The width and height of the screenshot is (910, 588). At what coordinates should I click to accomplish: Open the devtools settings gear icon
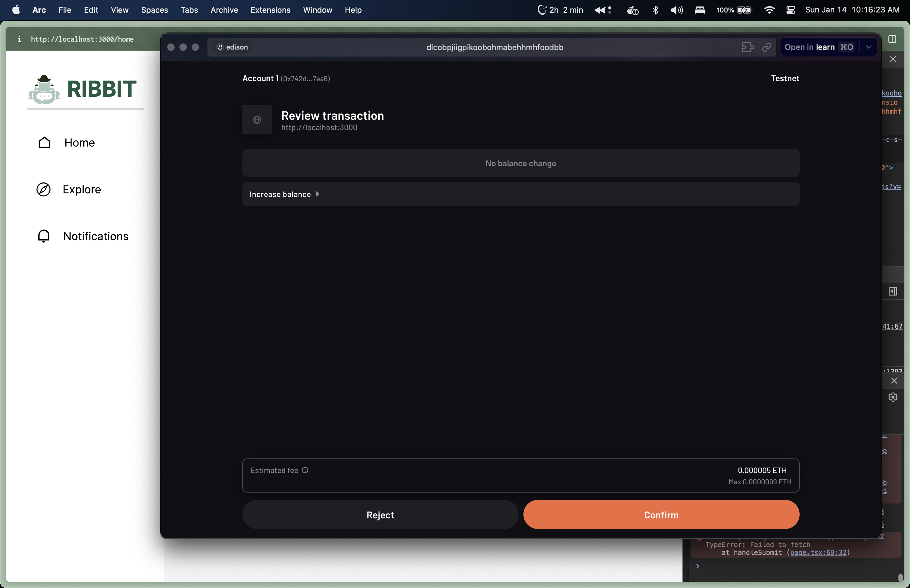tap(893, 397)
